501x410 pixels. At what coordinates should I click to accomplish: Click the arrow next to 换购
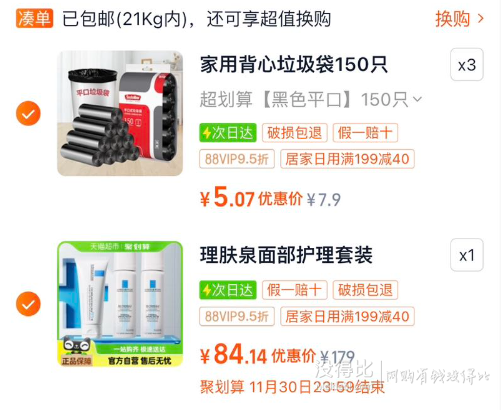(480, 19)
